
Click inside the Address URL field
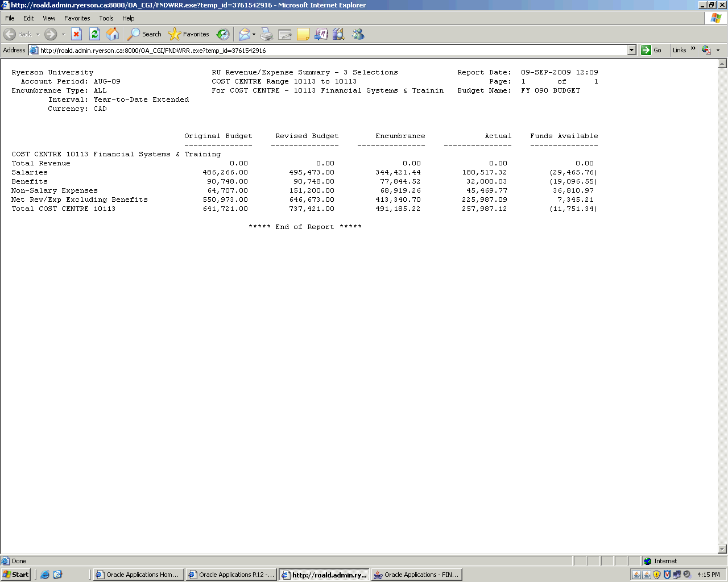click(x=330, y=50)
